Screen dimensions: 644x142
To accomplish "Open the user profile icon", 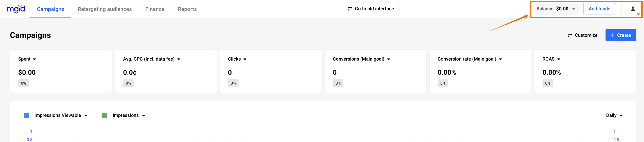I will point(633,9).
